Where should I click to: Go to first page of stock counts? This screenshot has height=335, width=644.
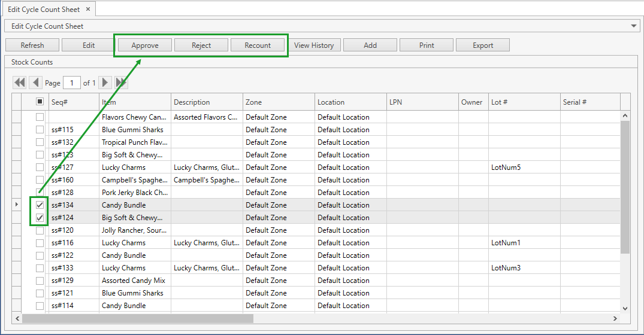[20, 83]
